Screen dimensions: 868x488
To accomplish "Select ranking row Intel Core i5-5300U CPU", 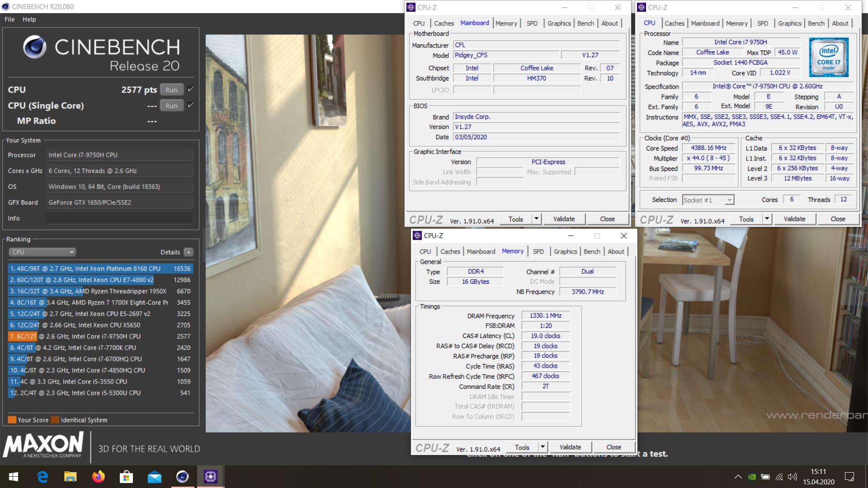I will tap(100, 393).
